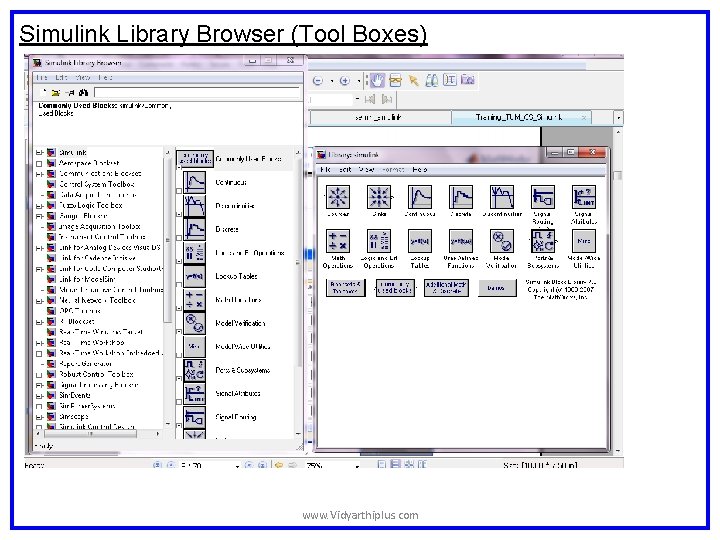Select Model-Wide Utilities icon in browser list
The image size is (720, 540).
pyautogui.click(x=194, y=346)
